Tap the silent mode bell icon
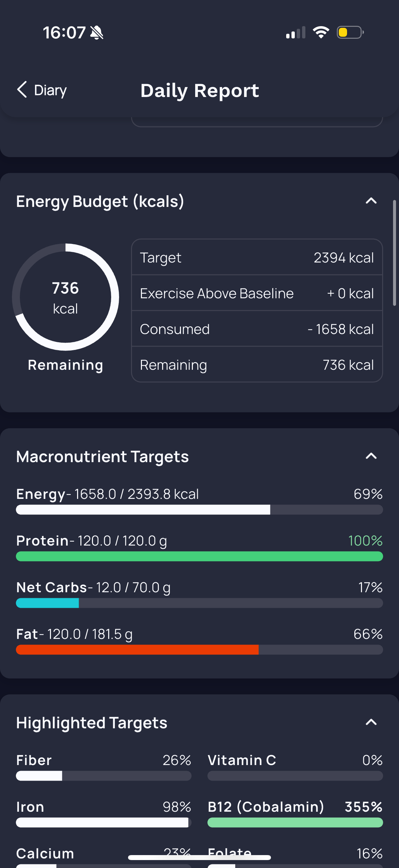The height and width of the screenshot is (868, 399). (97, 33)
